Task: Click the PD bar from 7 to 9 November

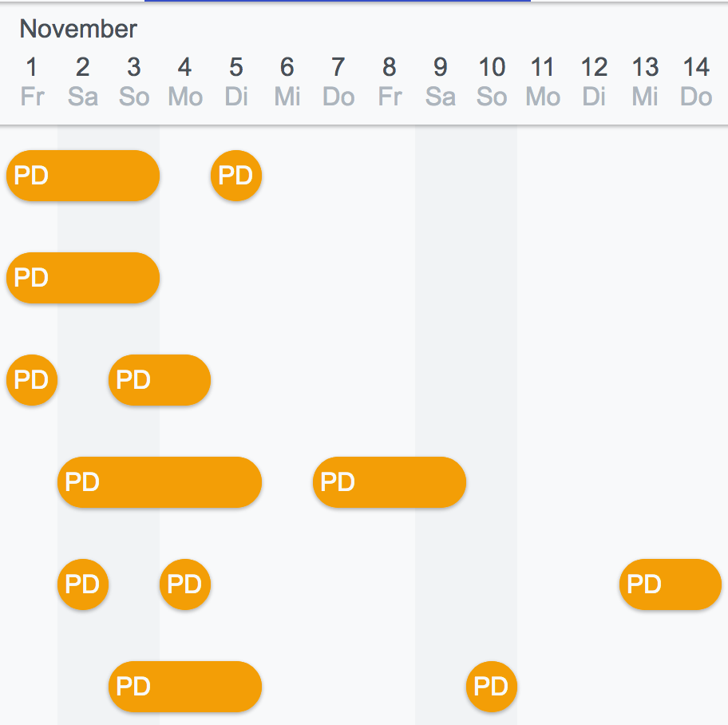Action: coord(390,482)
